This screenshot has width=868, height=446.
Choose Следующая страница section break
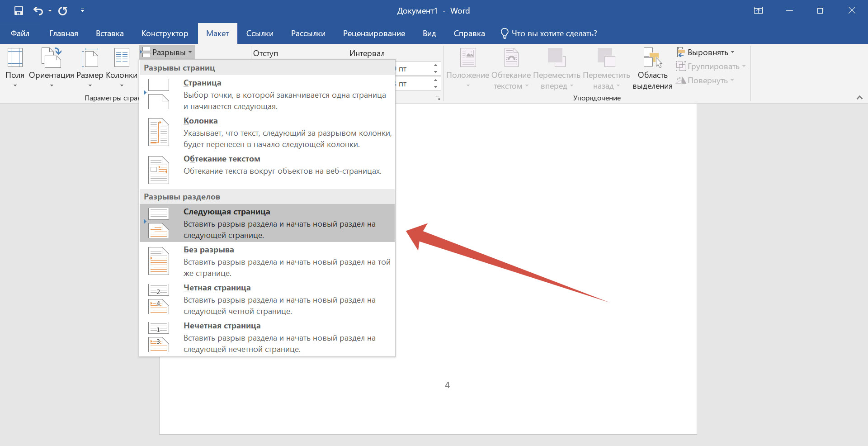tap(267, 223)
